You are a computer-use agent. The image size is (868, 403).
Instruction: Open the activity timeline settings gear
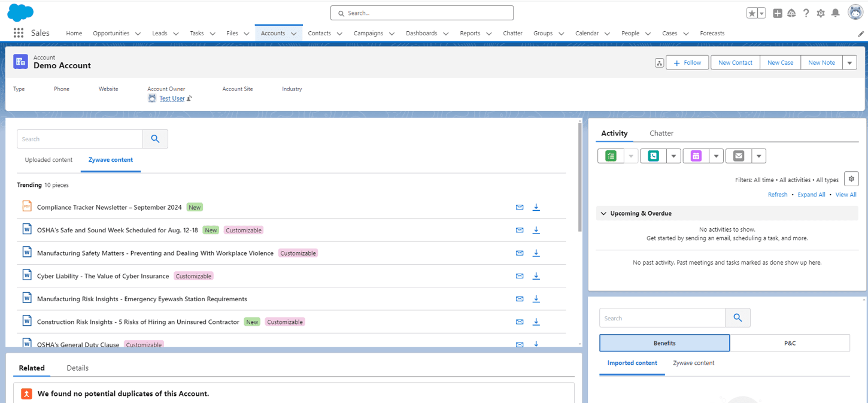[851, 179]
